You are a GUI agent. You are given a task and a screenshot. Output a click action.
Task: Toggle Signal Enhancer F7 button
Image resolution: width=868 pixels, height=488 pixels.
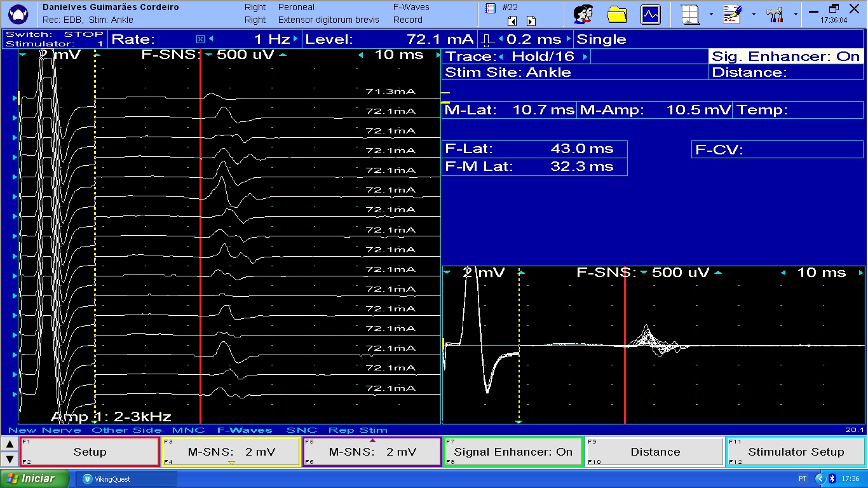pyautogui.click(x=513, y=452)
